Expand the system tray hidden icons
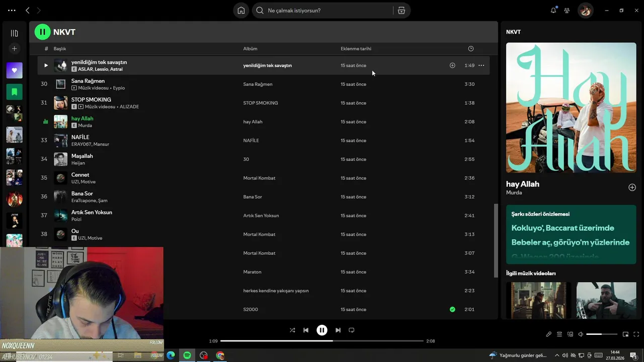 557,355
